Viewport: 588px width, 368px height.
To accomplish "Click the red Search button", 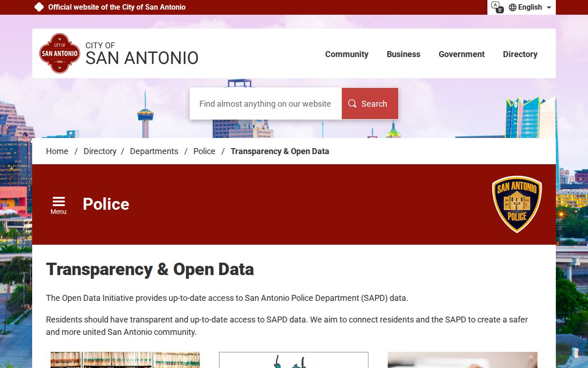I will coord(370,103).
